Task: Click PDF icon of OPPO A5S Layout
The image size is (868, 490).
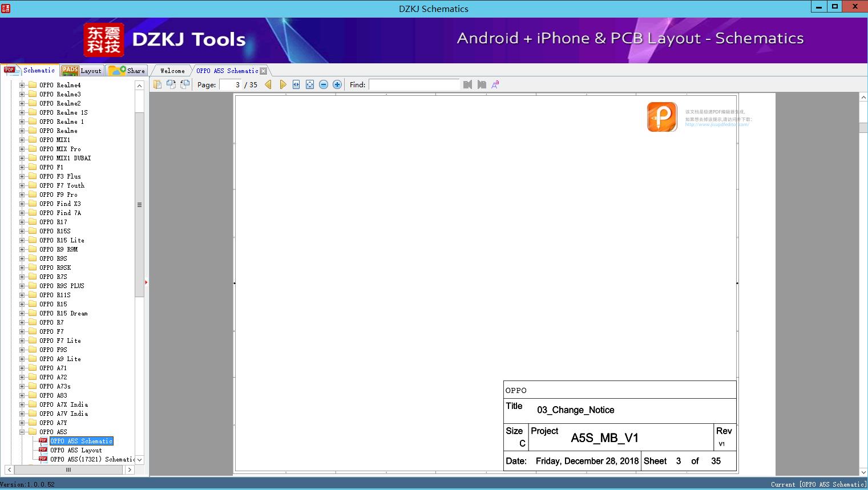Action: [x=43, y=450]
